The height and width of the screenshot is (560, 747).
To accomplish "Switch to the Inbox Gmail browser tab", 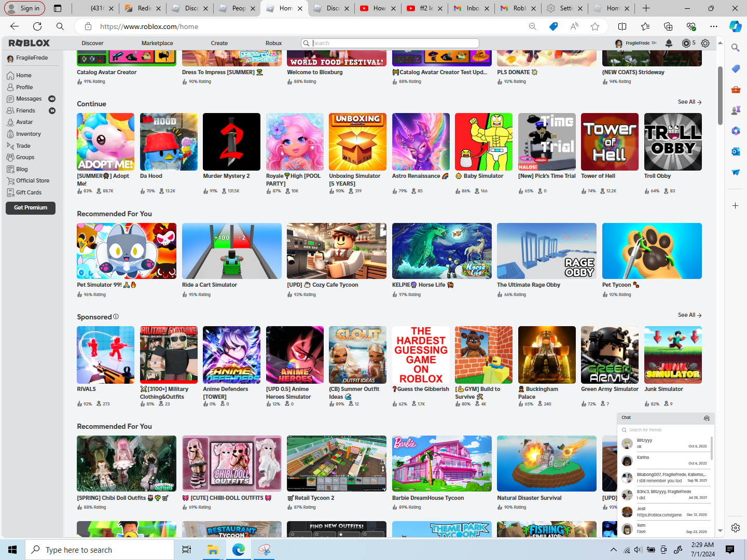I will tap(471, 8).
